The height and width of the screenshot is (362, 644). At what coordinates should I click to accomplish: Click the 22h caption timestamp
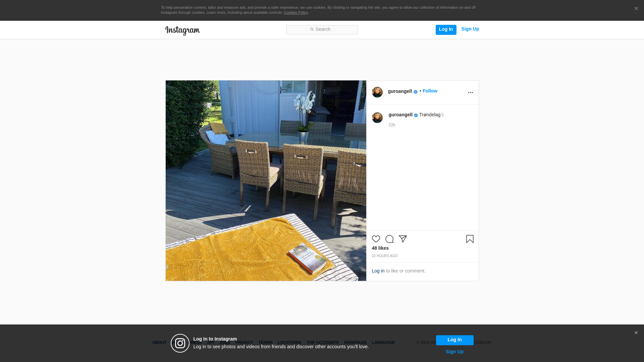(392, 125)
